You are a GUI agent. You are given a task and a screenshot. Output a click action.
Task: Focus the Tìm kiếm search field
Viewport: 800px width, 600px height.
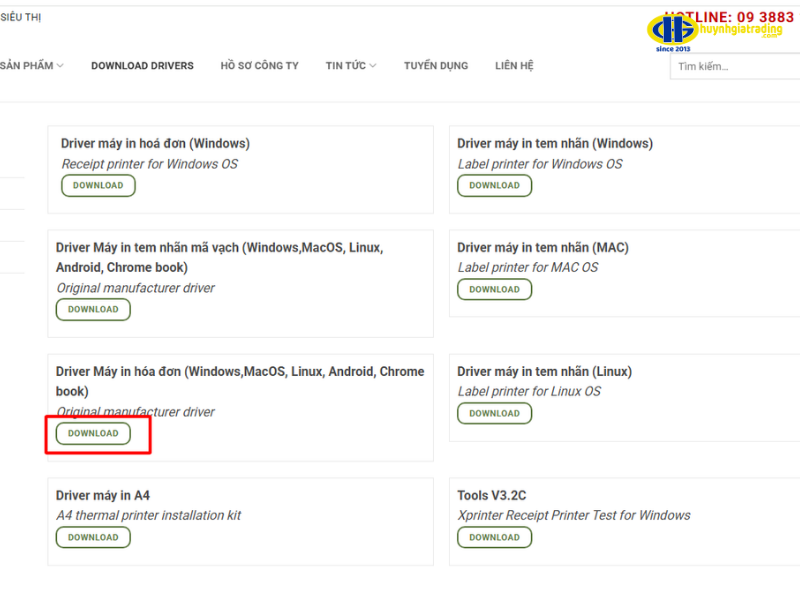click(x=735, y=67)
